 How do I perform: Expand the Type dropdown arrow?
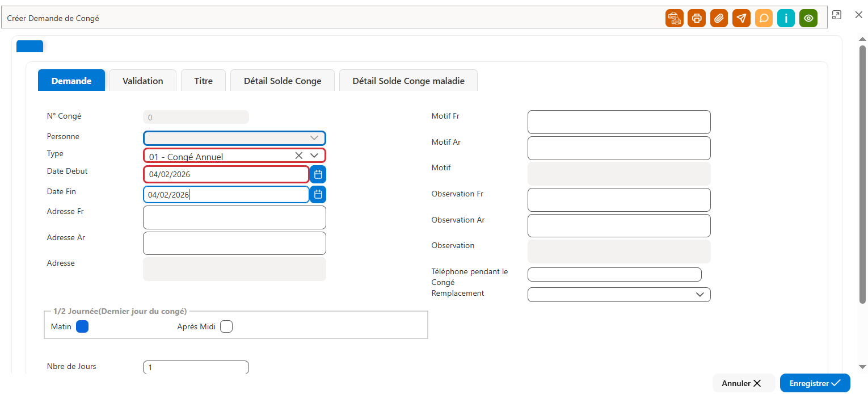click(314, 156)
